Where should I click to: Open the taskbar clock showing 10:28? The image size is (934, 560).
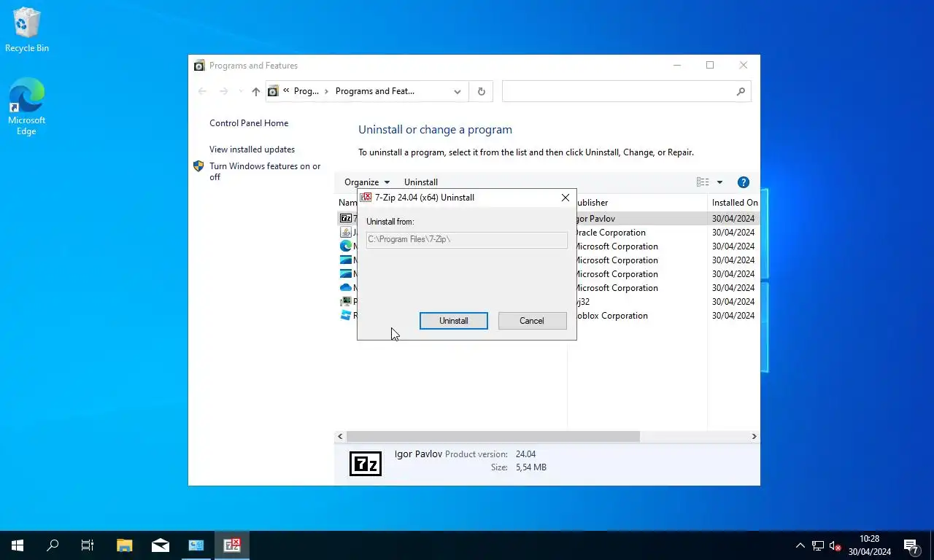pos(870,545)
